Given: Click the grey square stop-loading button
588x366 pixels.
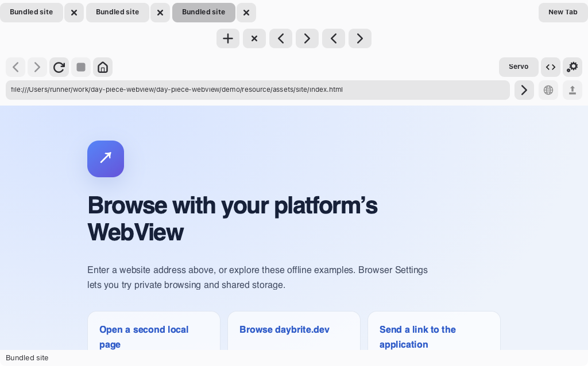Looking at the screenshot, I should (x=81, y=68).
